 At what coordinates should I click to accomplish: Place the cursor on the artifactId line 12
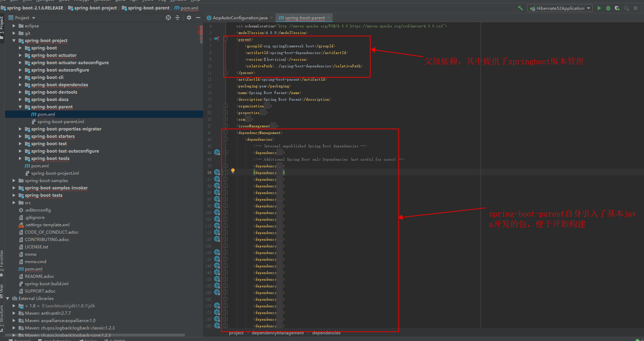[x=282, y=79]
